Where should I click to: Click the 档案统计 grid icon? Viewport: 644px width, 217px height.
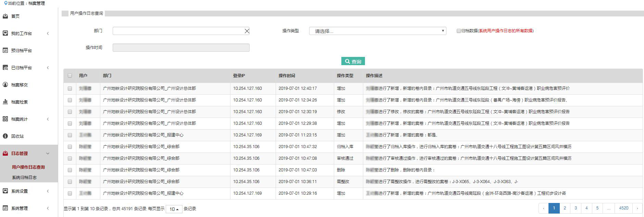(x=5, y=119)
